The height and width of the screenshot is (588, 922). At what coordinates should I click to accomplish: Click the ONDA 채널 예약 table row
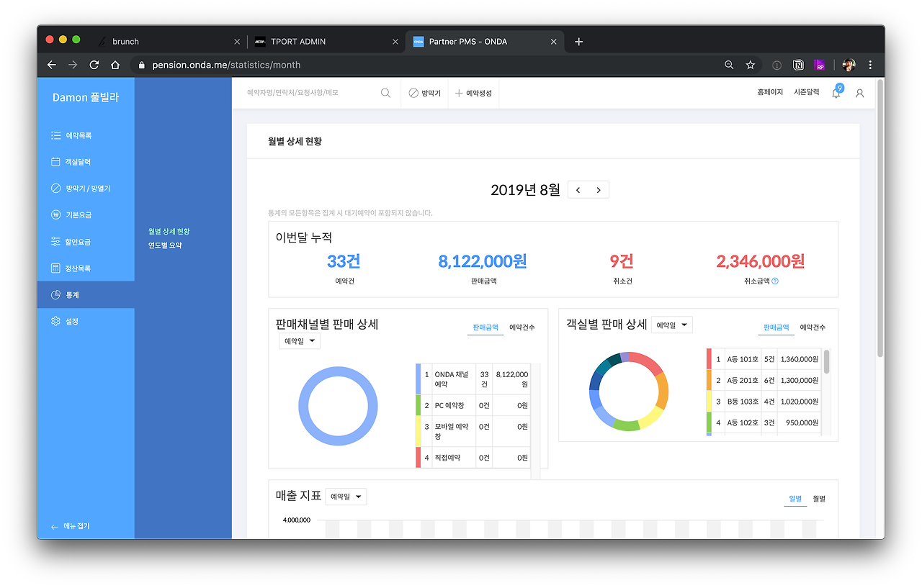473,379
